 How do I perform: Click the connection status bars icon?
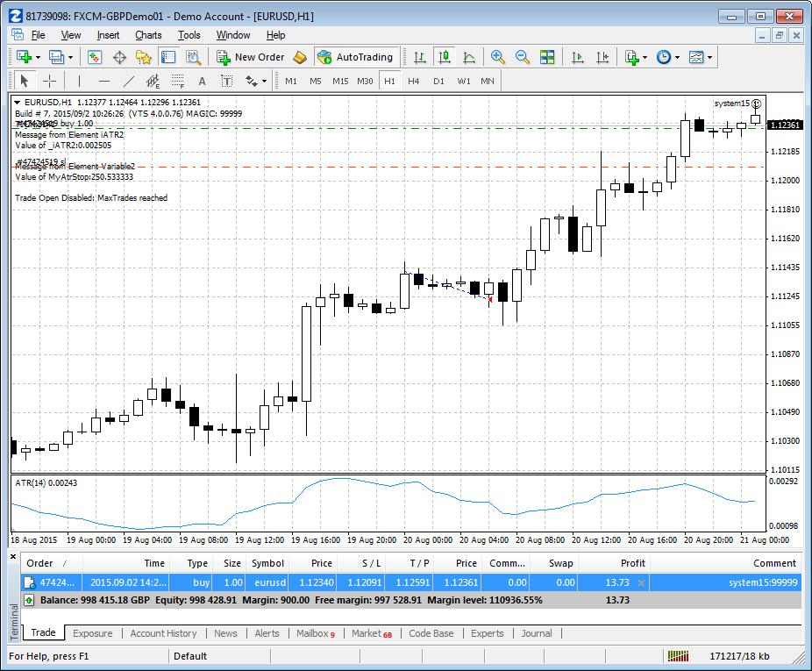coord(679,656)
